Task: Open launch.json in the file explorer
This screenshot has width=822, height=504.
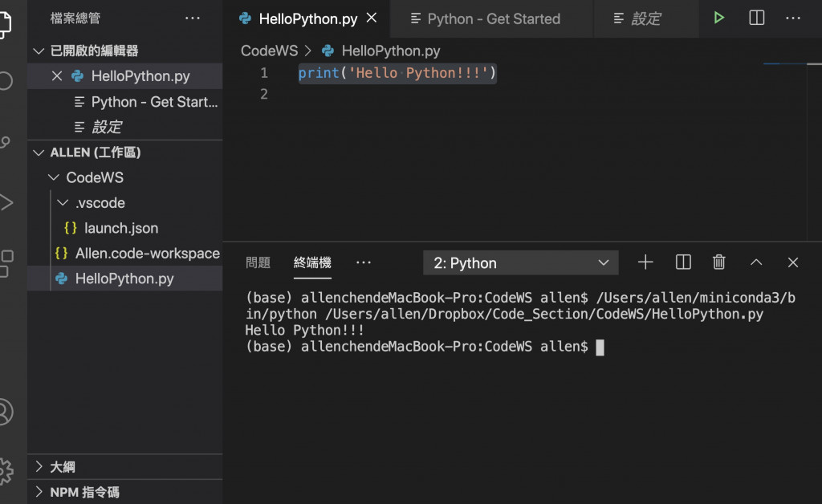Action: click(120, 228)
